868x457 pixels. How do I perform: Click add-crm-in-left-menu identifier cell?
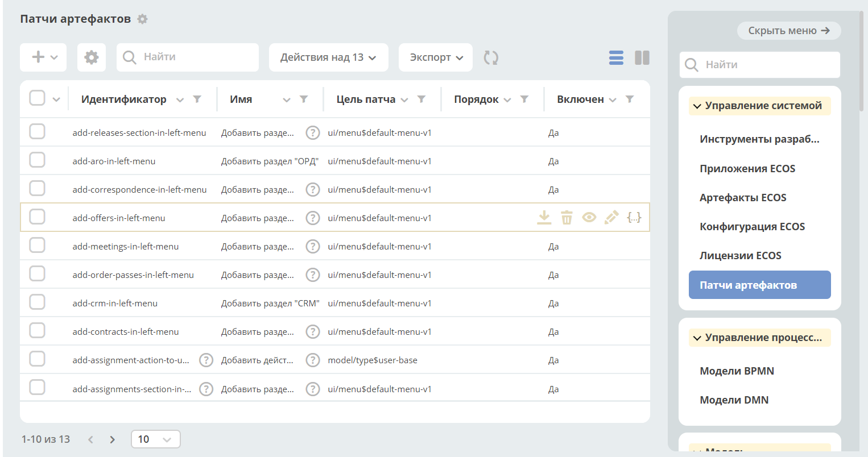point(115,304)
